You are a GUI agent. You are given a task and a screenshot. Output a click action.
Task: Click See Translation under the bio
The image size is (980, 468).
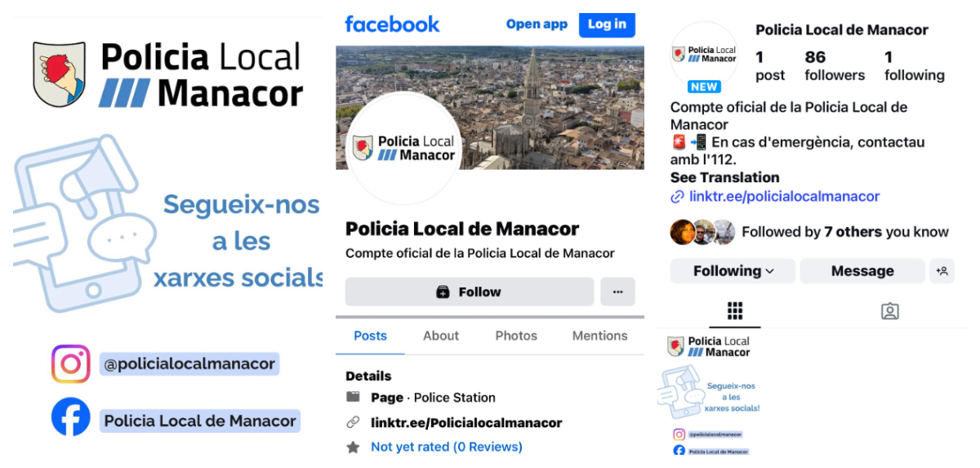724,177
